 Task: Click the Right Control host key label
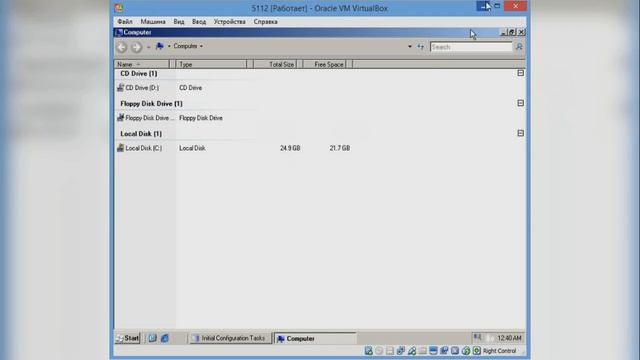pyautogui.click(x=500, y=351)
